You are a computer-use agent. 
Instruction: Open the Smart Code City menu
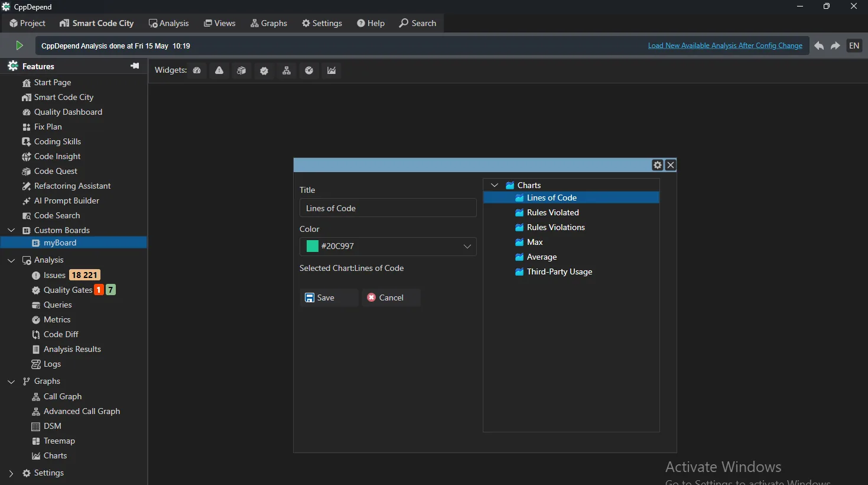97,23
